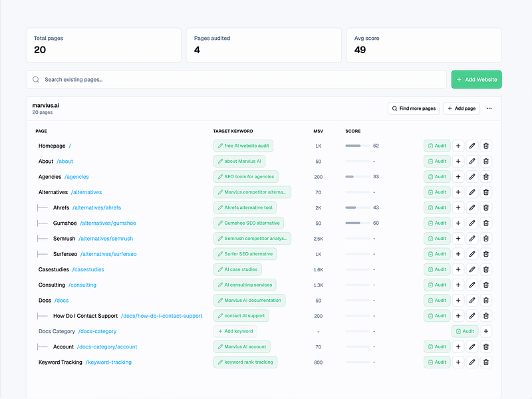Add subpage via plus icon on Agencies row
Image resolution: width=532 pixels, height=399 pixels.
pyautogui.click(x=458, y=177)
